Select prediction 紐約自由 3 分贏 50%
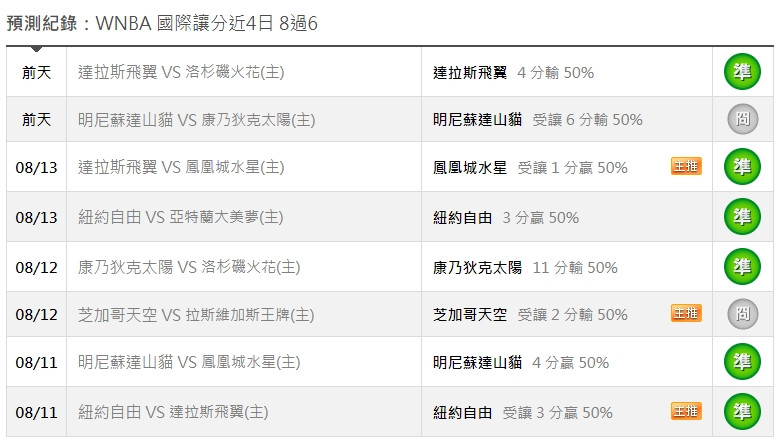This screenshot has width=782, height=446. (506, 218)
